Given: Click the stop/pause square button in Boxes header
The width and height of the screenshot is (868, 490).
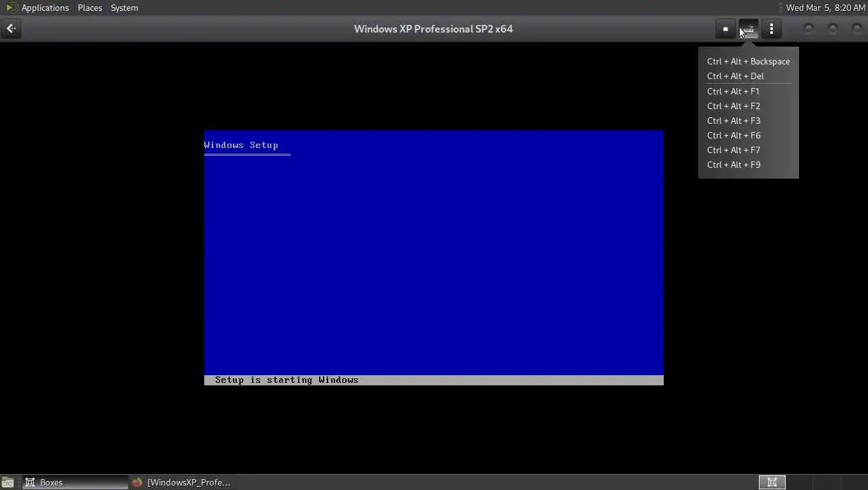Looking at the screenshot, I should pyautogui.click(x=726, y=29).
